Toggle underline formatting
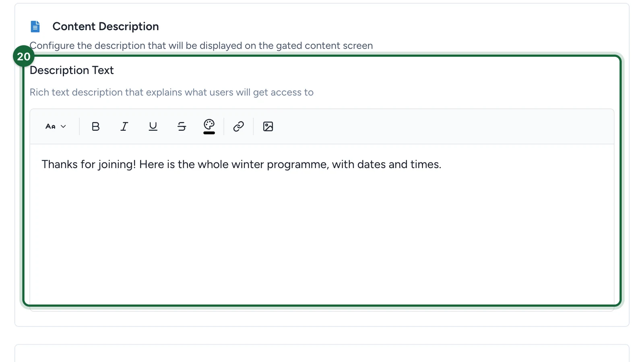 tap(153, 126)
